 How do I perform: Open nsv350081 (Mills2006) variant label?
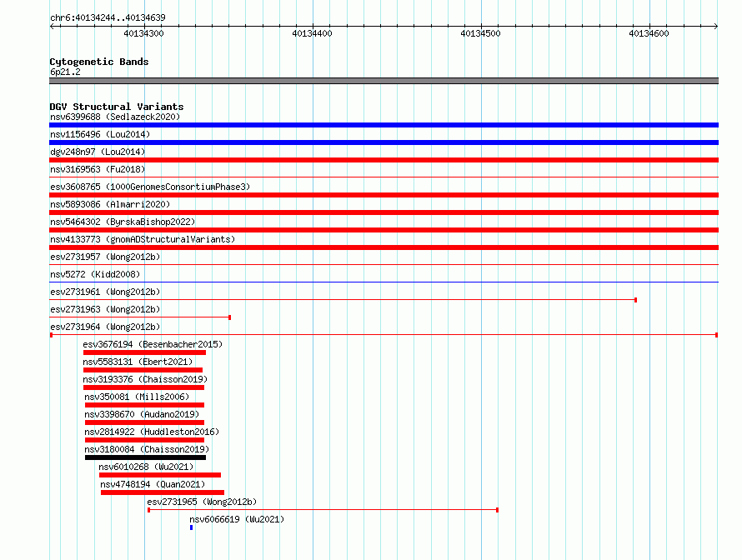click(137, 397)
